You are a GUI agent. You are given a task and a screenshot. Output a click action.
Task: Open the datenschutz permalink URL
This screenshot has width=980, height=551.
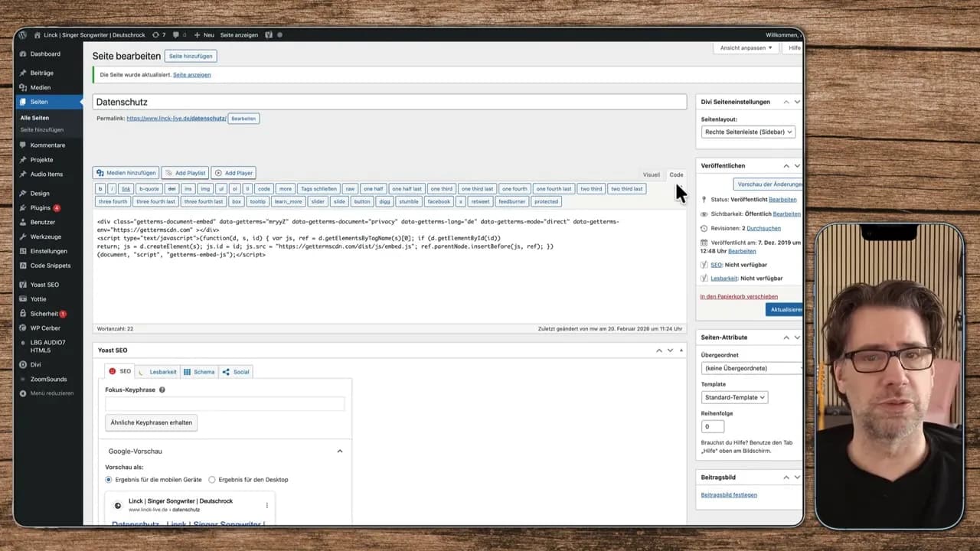tap(176, 119)
